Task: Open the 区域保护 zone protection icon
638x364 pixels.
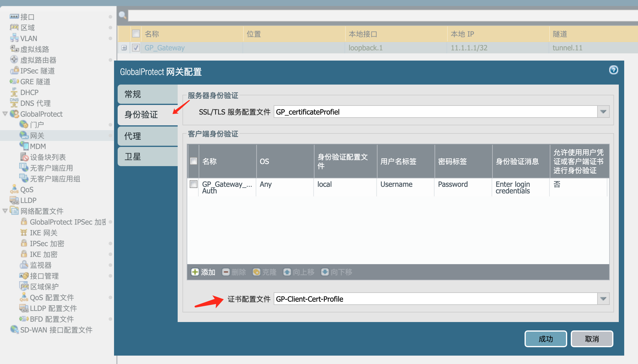Action: [24, 286]
